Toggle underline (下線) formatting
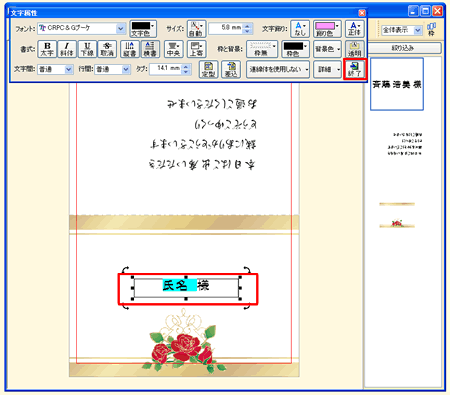This screenshot has width=450, height=395. click(x=87, y=49)
